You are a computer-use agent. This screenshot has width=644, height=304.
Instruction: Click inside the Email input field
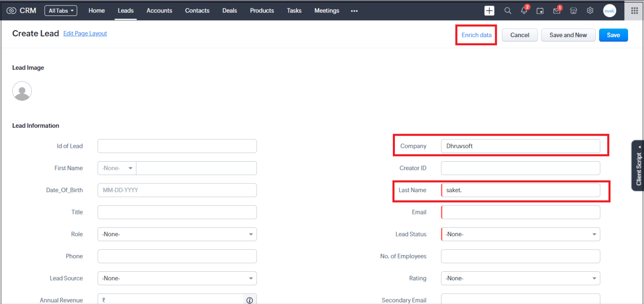[520, 212]
